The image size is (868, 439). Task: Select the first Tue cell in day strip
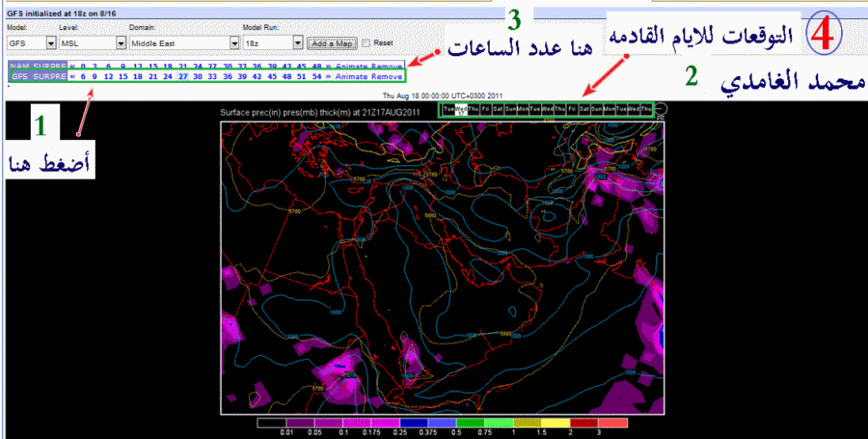click(448, 110)
